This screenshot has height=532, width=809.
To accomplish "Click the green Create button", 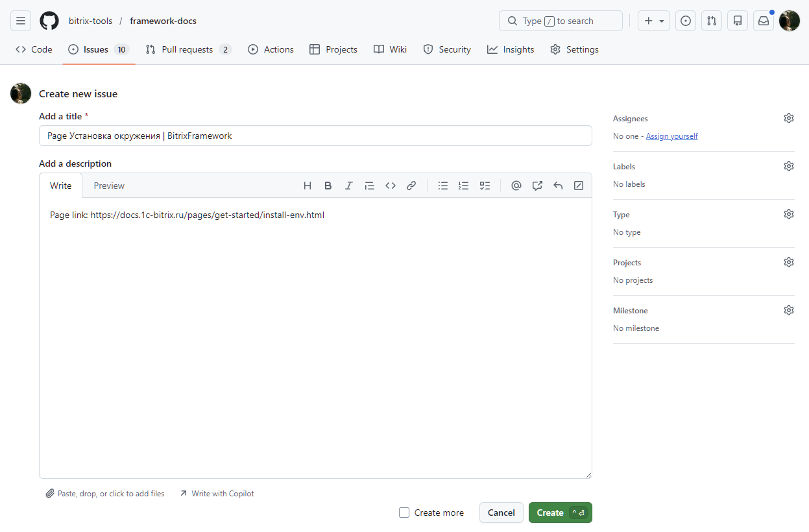I will click(x=550, y=513).
